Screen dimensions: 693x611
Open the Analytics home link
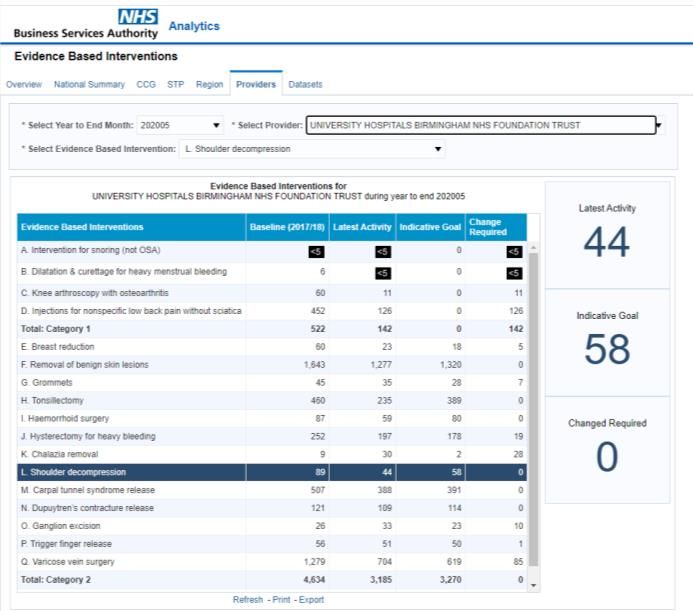pyautogui.click(x=194, y=26)
